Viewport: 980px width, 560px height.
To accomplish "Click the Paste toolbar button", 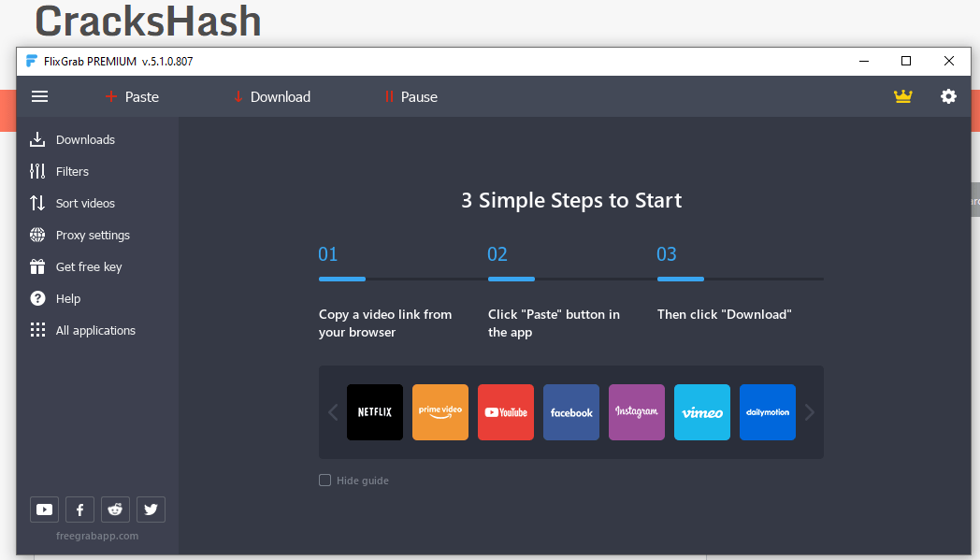I will [x=132, y=97].
